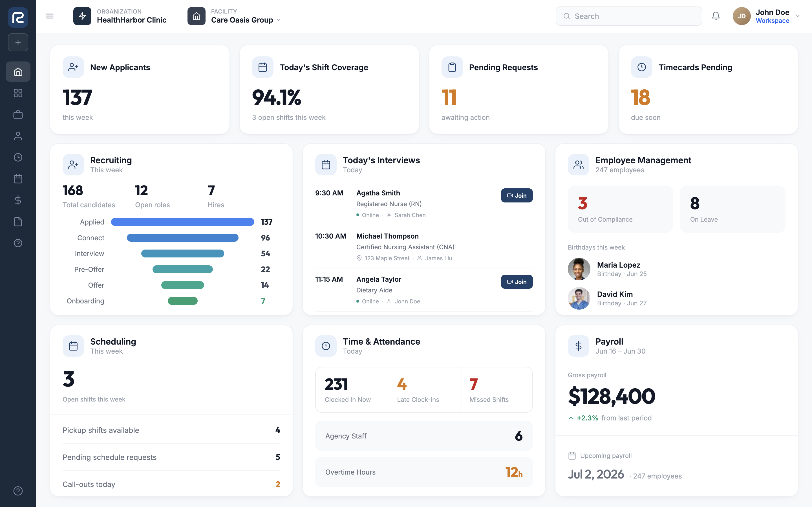Click the Missed Shifts stat
This screenshot has height=507, width=812.
[x=496, y=390]
